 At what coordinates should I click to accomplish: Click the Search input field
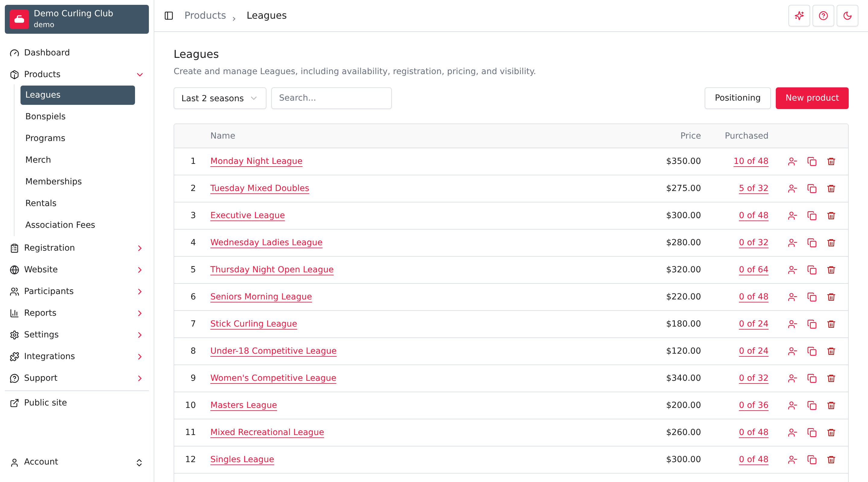[331, 98]
